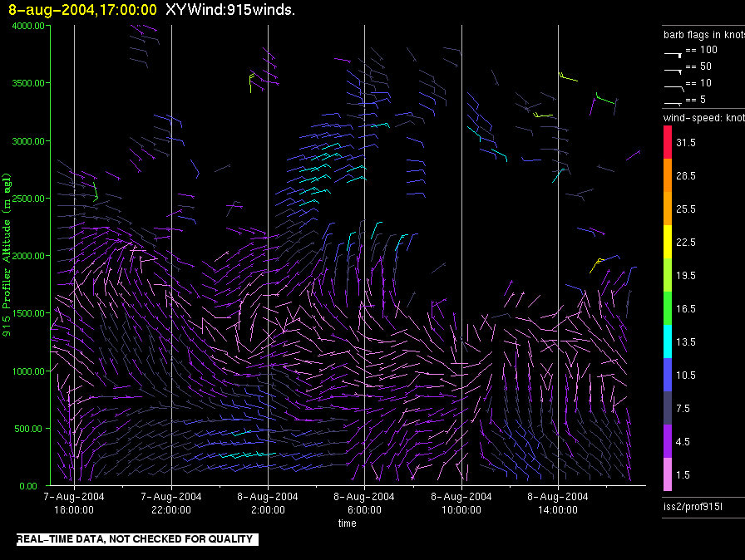The width and height of the screenshot is (745, 560).
Task: Click the '== 50' barb legend text
Action: 698,66
